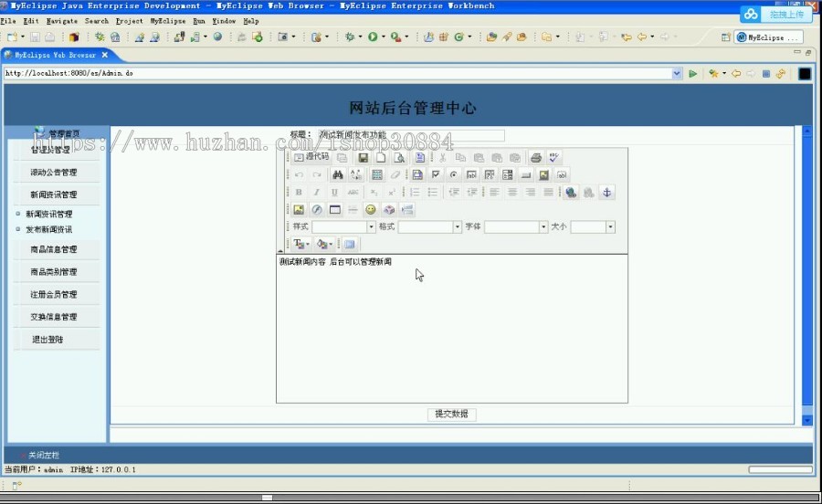Click the editor save floppy icon
Screen dimensions: 822x504
pyautogui.click(x=363, y=157)
